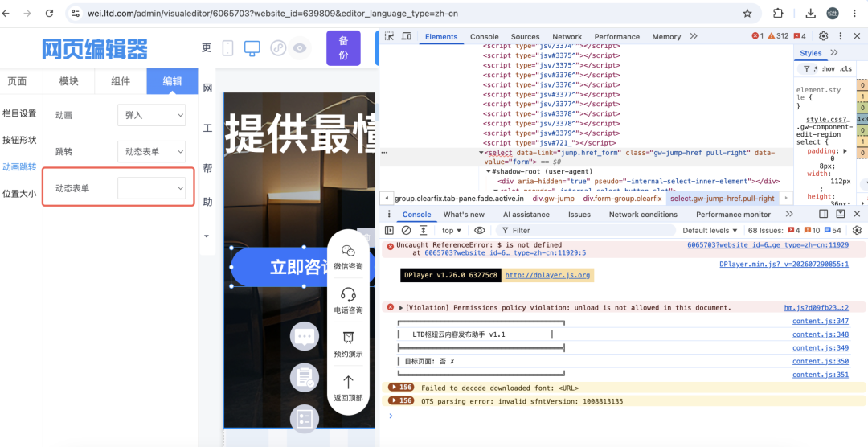
Task: Open the top JavaScript context dropdown
Action: click(x=452, y=231)
